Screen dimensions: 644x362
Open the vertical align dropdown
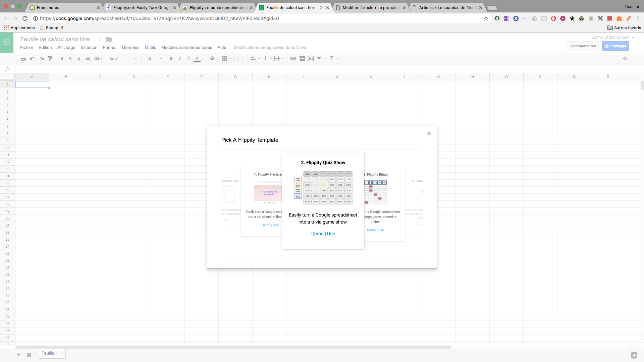point(267,59)
